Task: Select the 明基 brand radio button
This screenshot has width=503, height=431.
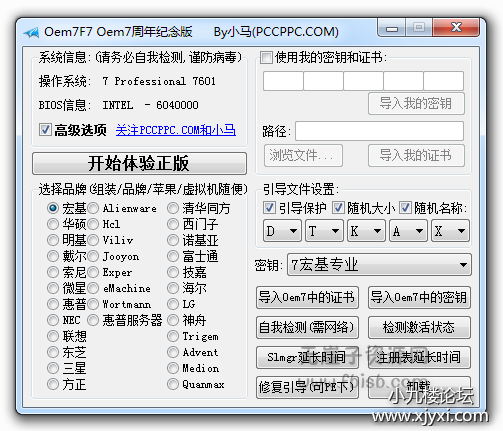Action: pyautogui.click(x=53, y=240)
